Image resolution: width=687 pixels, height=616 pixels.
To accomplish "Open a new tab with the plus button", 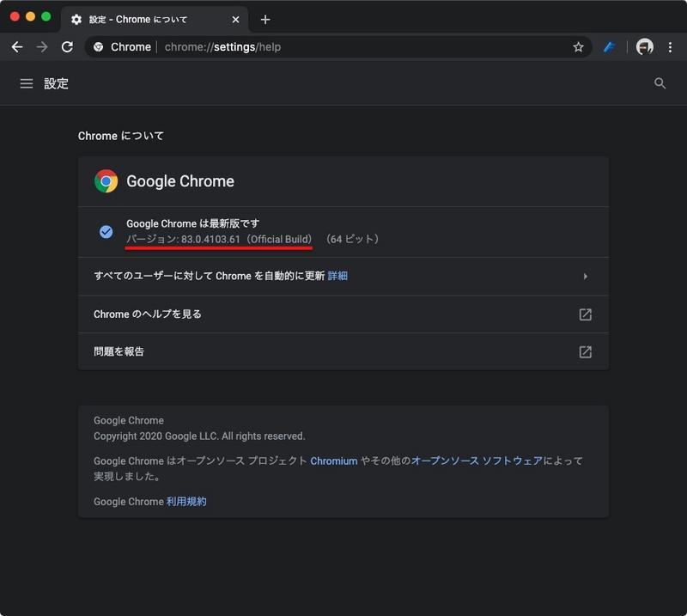I will click(265, 20).
